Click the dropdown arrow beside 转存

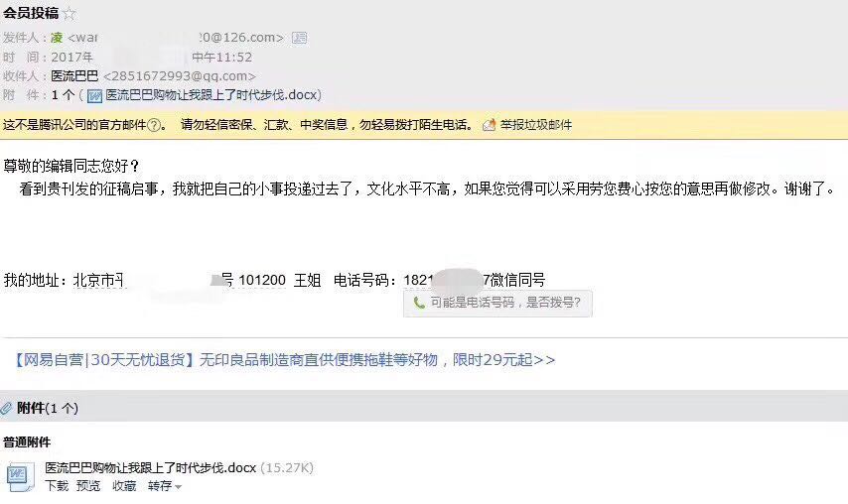[x=178, y=487]
